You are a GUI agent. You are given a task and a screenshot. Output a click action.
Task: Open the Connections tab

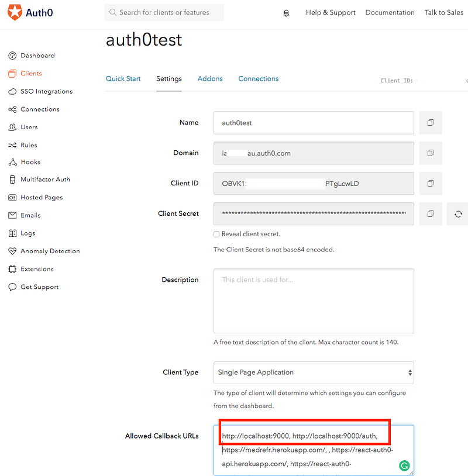259,78
